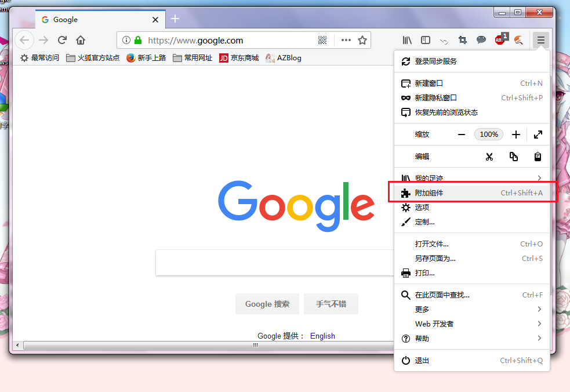The height and width of the screenshot is (392, 570).
Task: Choose 打印... print entry
Action: pos(472,273)
